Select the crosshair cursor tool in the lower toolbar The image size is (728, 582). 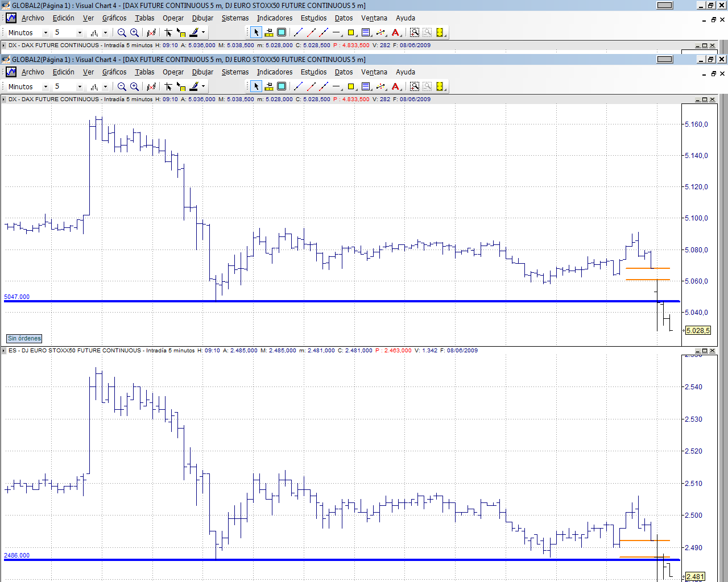(x=168, y=86)
